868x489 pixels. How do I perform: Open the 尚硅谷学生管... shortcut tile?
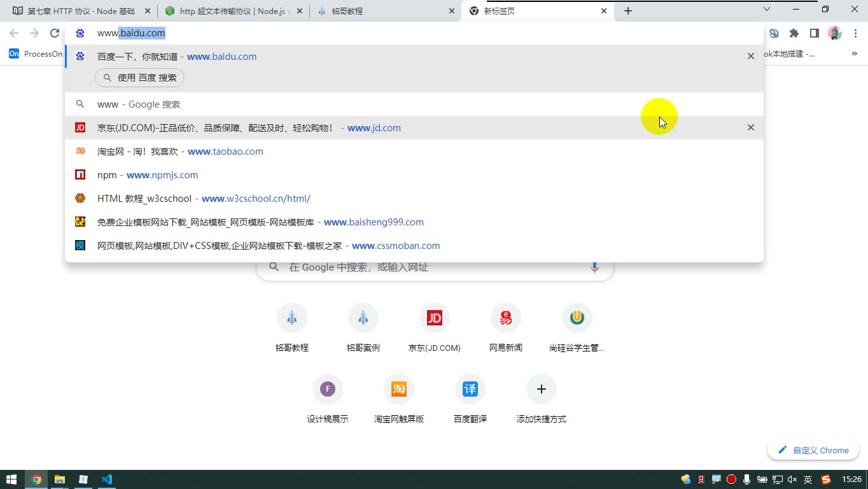(x=577, y=328)
